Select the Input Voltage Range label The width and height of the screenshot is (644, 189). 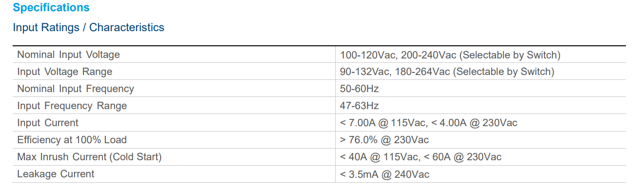[64, 72]
